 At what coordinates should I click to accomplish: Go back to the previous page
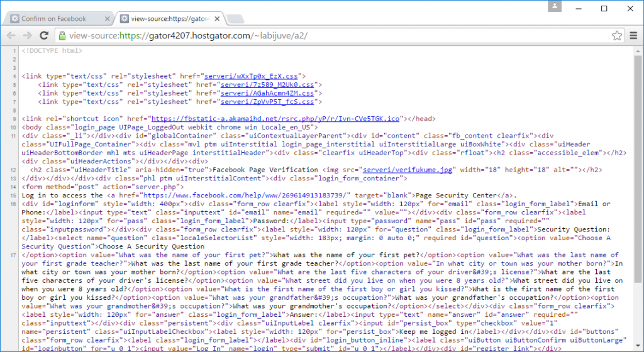[11, 36]
